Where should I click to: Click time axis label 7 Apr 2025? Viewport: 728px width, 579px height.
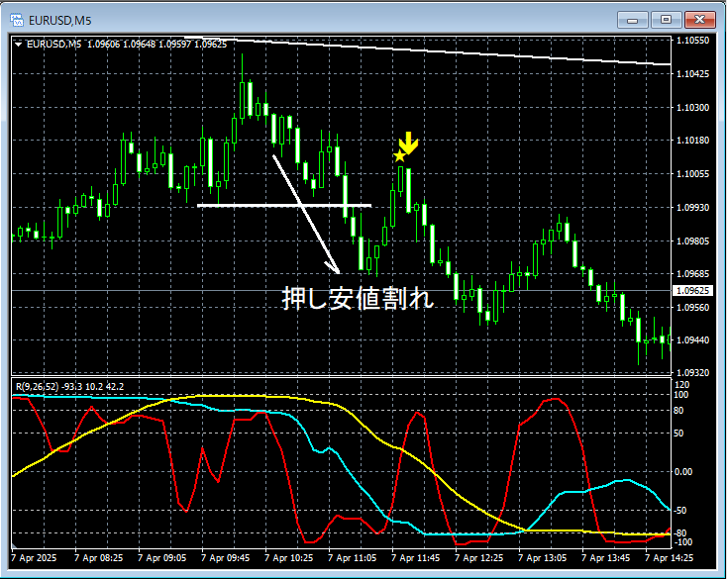[x=34, y=557]
